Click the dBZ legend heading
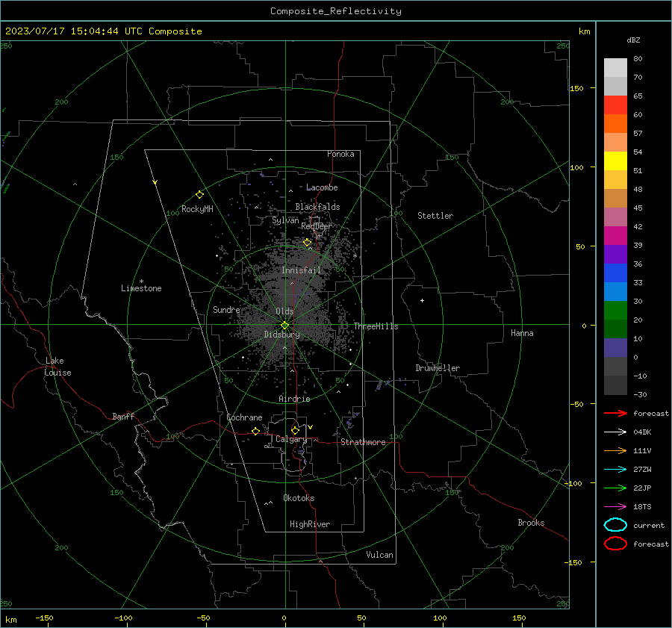The image size is (672, 628). (x=633, y=40)
